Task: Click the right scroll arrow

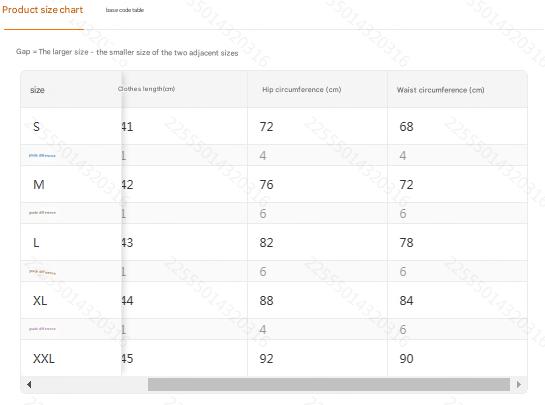Action: pyautogui.click(x=519, y=384)
